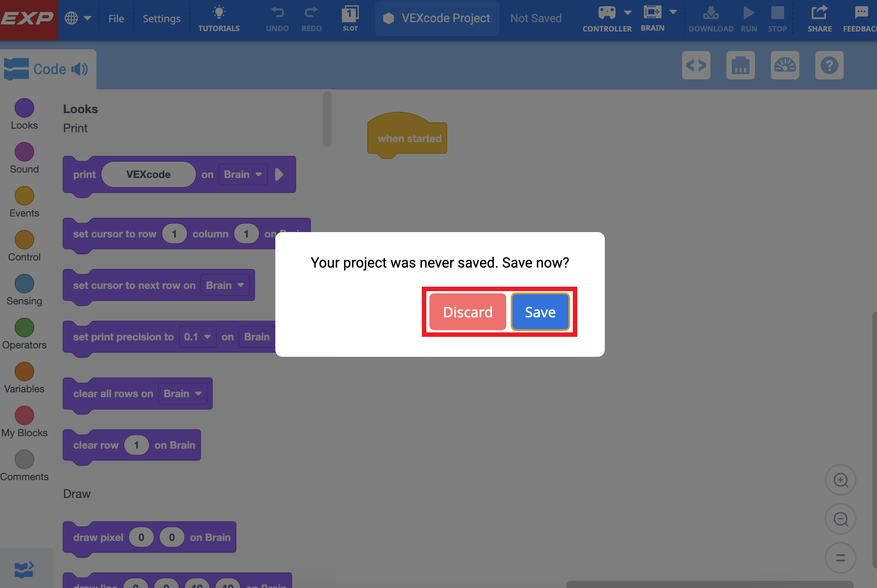Switch to text code viewer
This screenshot has height=588, width=877.
[x=696, y=65]
